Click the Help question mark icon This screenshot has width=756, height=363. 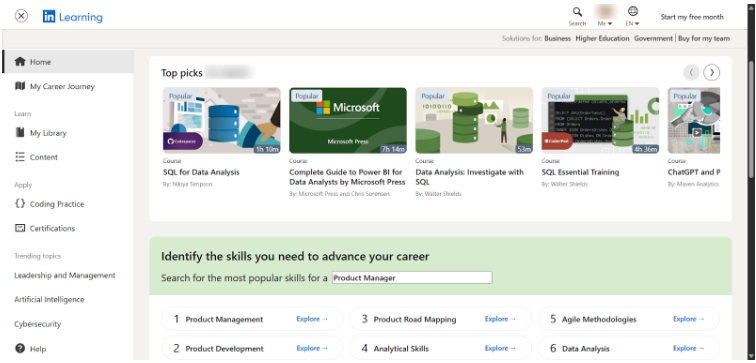(20, 348)
